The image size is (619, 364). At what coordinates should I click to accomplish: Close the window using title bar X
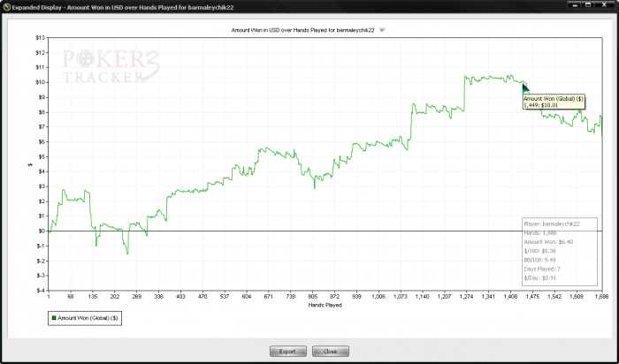(604, 5)
